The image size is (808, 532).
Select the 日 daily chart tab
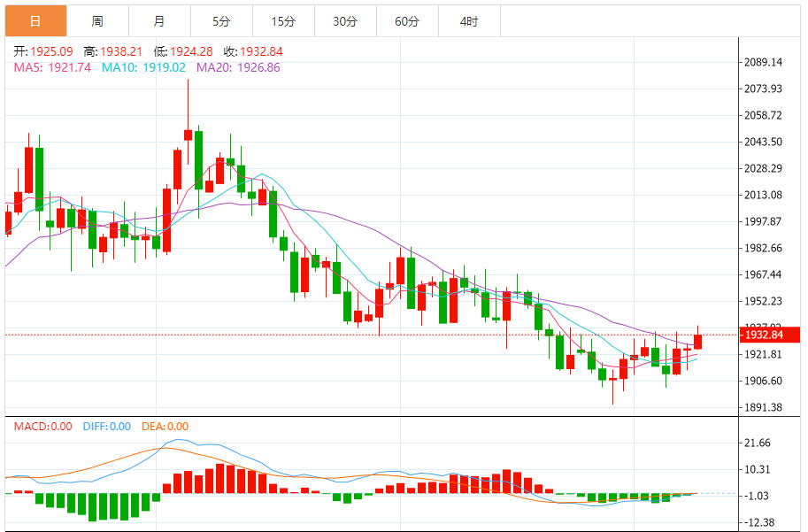35,21
